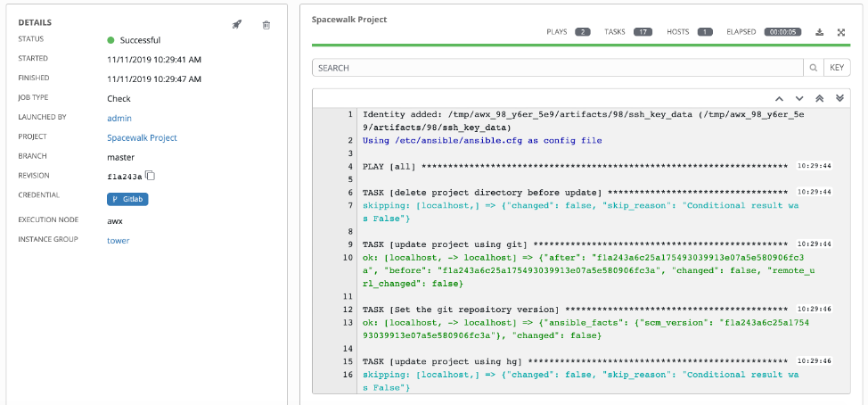868x405 pixels.
Task: Open the KEY search help button
Action: 837,68
